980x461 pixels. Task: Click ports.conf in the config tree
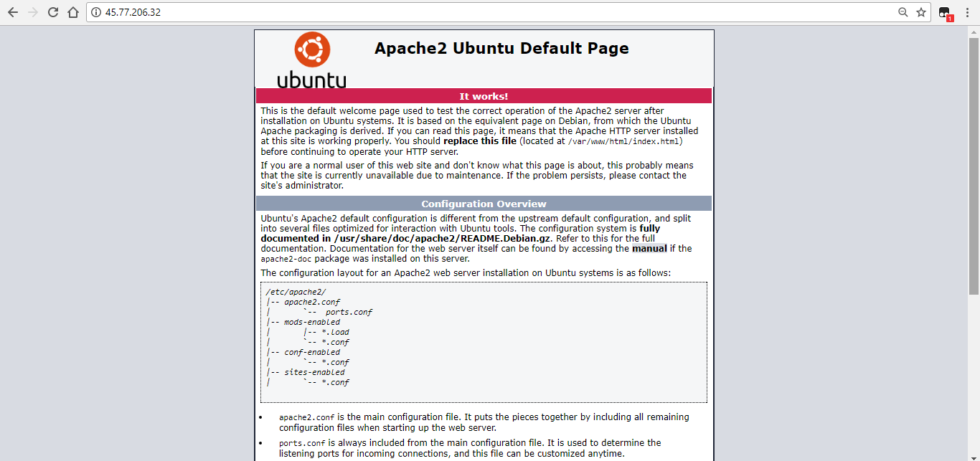click(x=349, y=312)
